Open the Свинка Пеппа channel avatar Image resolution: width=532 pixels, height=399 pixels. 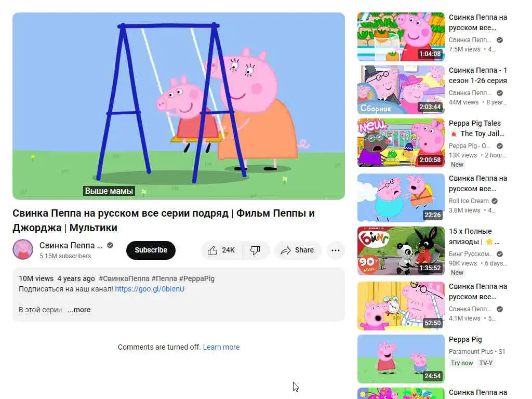point(23,249)
